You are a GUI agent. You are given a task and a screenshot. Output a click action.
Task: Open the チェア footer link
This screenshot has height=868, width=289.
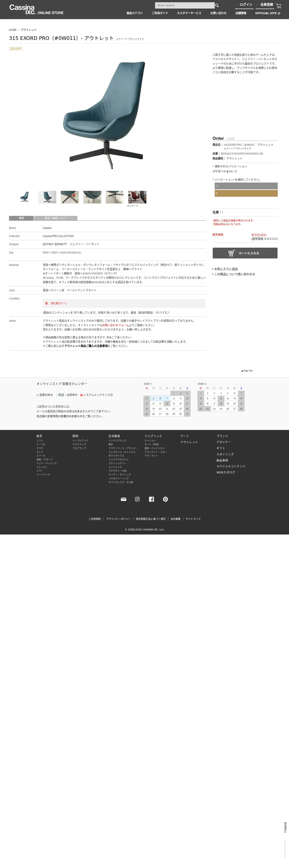click(x=40, y=452)
